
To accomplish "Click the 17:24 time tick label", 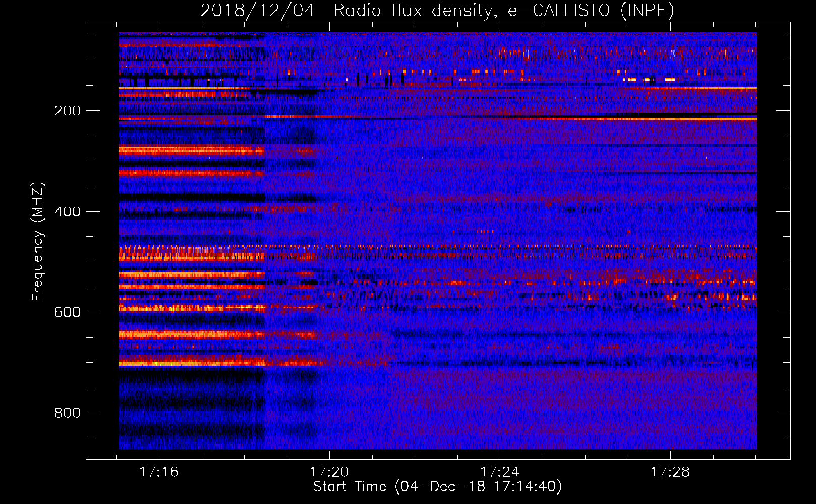I will tap(500, 472).
